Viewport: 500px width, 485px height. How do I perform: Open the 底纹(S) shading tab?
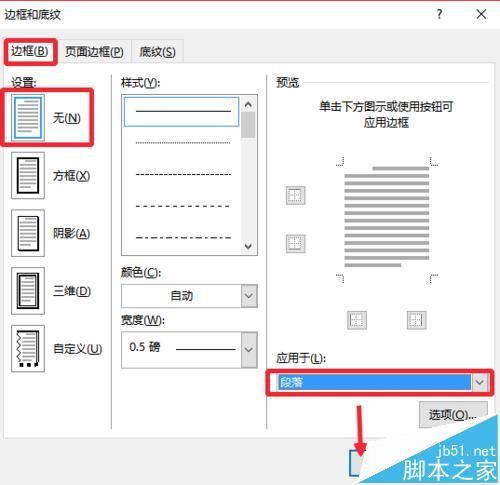(x=157, y=52)
